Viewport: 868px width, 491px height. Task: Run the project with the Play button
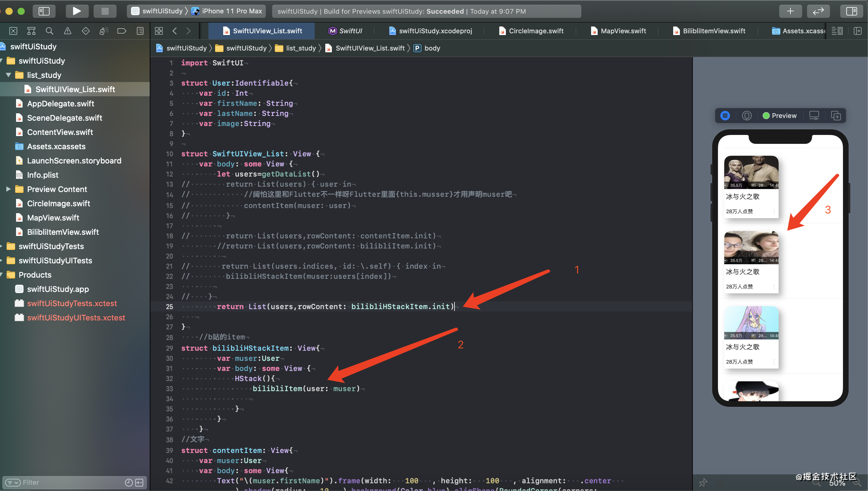[x=76, y=11]
